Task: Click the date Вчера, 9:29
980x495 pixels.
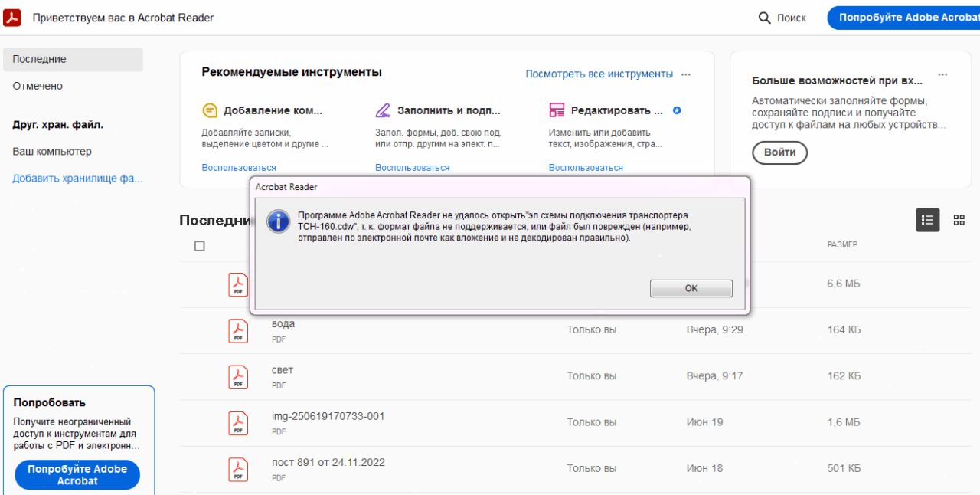Action: (x=715, y=329)
